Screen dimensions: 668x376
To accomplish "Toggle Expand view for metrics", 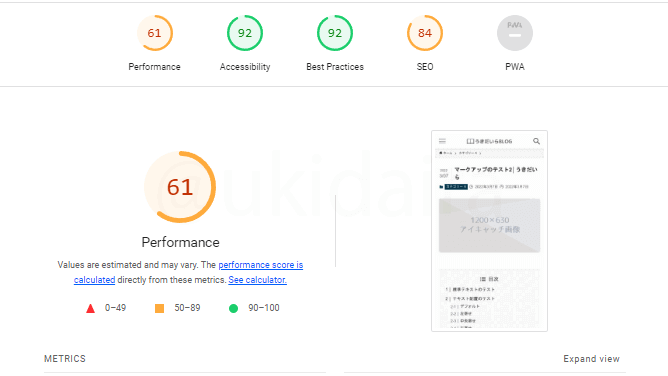I will [591, 359].
